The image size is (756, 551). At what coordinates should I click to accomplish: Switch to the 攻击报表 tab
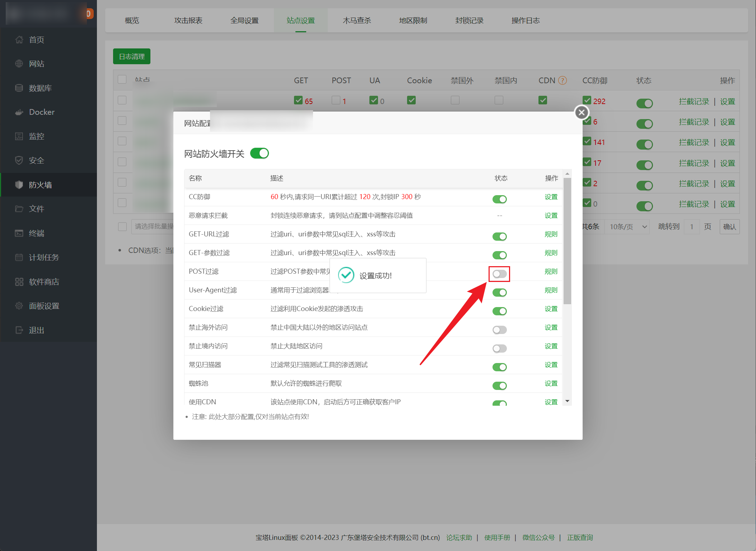pyautogui.click(x=188, y=20)
